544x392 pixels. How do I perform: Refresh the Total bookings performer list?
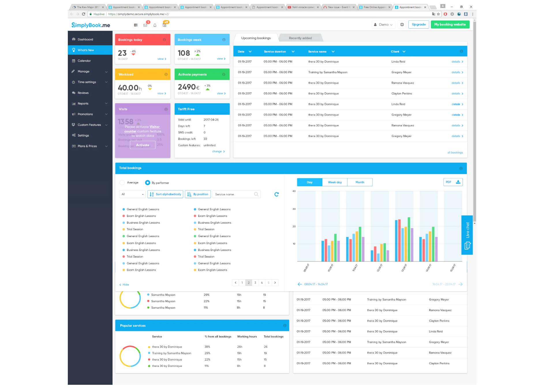point(276,194)
